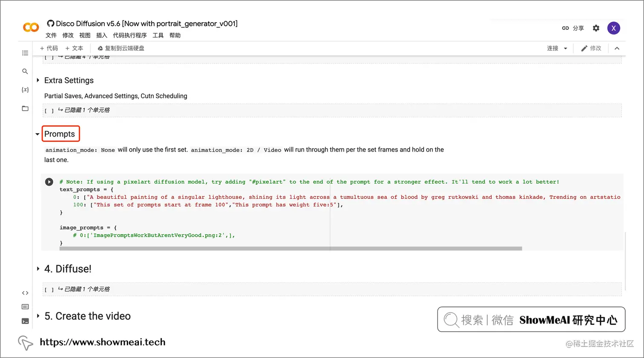
Task: Click the Extra Settings heading text
Action: pos(69,80)
